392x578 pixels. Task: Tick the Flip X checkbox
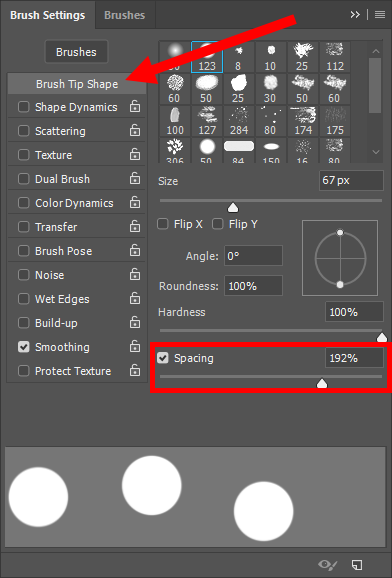click(x=163, y=224)
